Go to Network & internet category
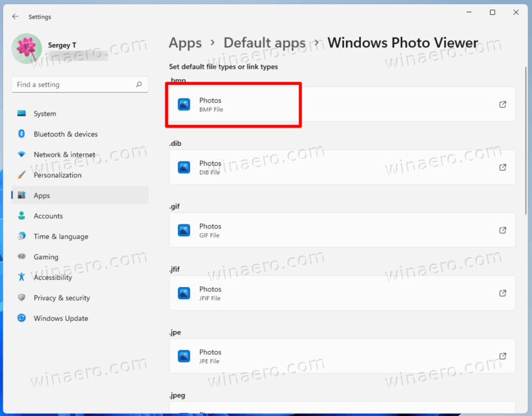This screenshot has height=416, width=532. click(x=79, y=154)
